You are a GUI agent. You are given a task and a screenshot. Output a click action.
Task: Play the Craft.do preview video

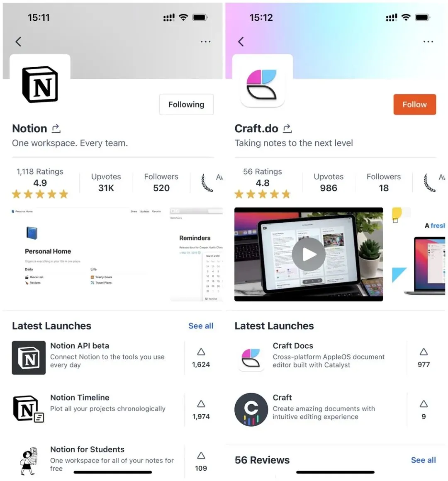tap(309, 254)
